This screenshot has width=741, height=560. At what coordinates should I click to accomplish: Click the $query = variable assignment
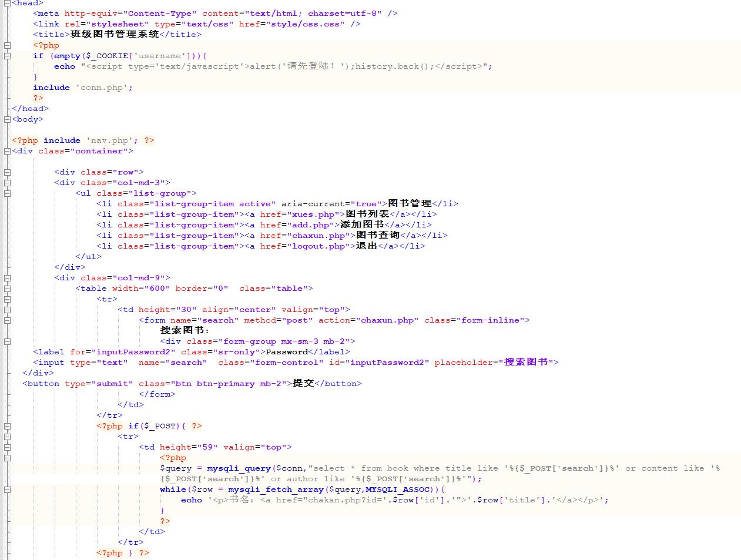click(181, 468)
